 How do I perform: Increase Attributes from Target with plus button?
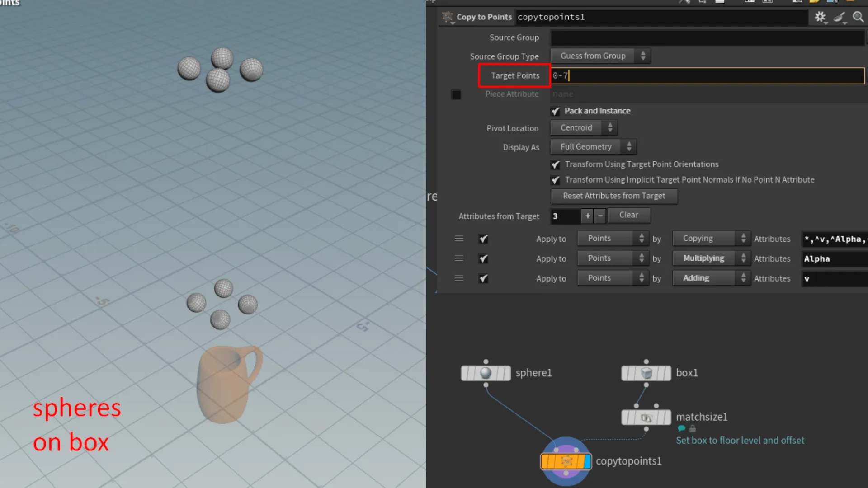(x=587, y=216)
